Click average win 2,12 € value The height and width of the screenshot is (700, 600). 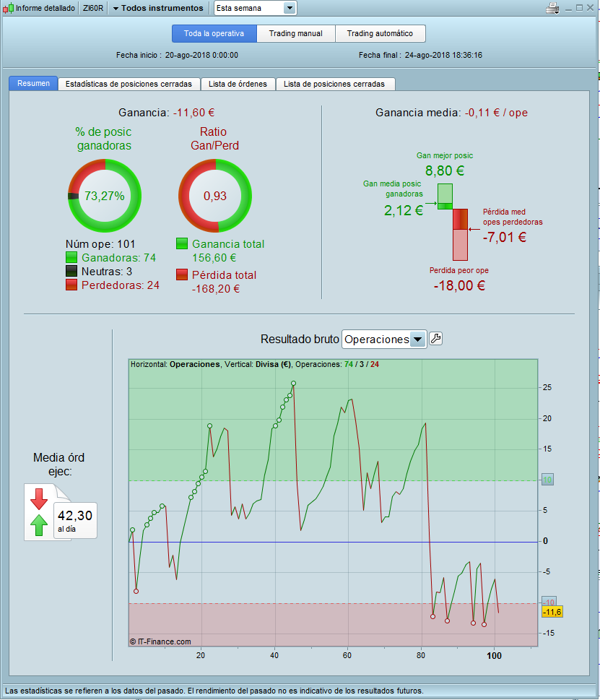404,210
